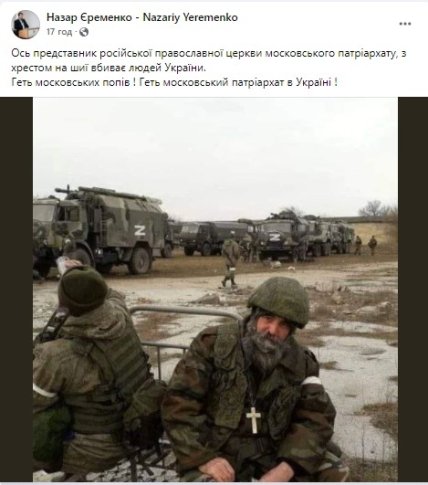Open author link Назар Єременко - Nazariy Yeremenko

pos(142,17)
